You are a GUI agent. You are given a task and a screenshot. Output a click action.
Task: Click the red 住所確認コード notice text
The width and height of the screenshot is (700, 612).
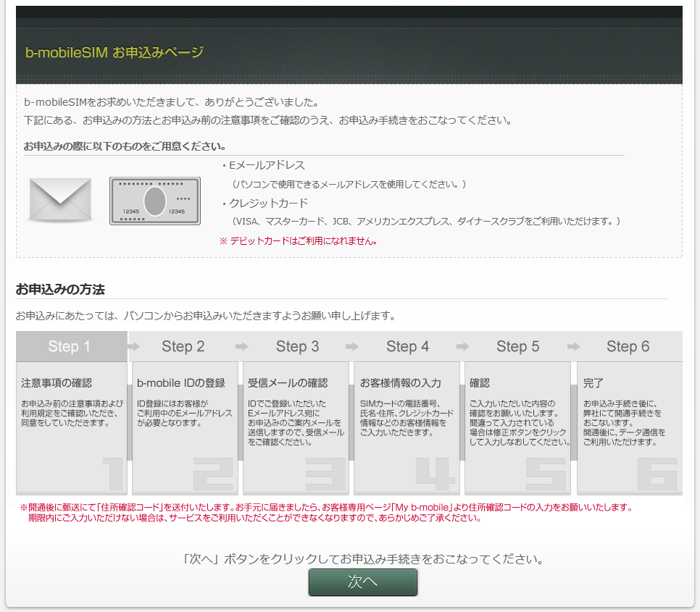pyautogui.click(x=326, y=513)
